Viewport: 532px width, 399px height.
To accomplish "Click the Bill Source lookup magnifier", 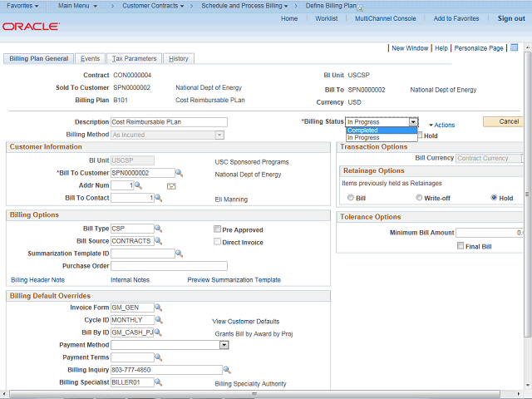I will tap(158, 241).
